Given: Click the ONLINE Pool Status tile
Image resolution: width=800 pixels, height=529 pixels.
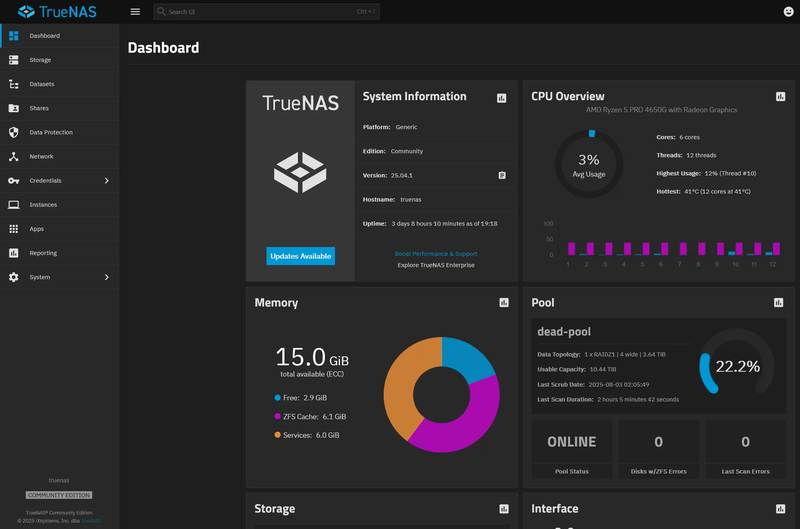Looking at the screenshot, I should point(571,449).
